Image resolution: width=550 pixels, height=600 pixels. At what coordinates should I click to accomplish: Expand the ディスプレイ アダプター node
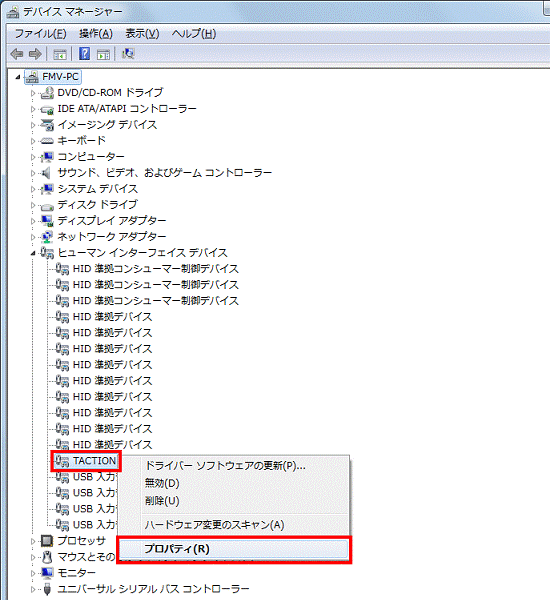click(x=33, y=221)
